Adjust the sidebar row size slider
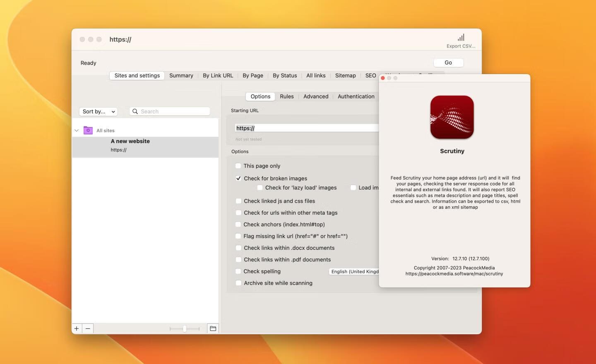The image size is (596, 364). [185, 328]
